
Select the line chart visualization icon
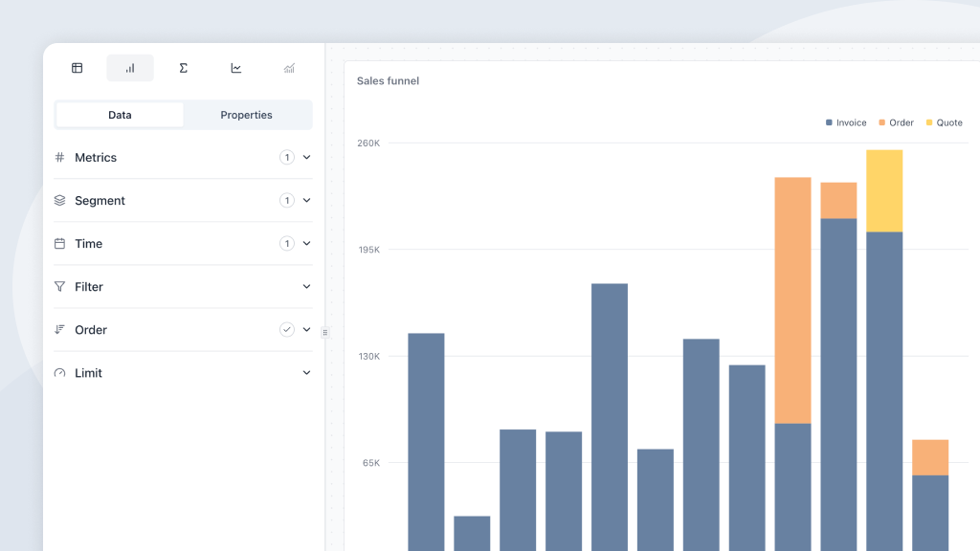(235, 68)
